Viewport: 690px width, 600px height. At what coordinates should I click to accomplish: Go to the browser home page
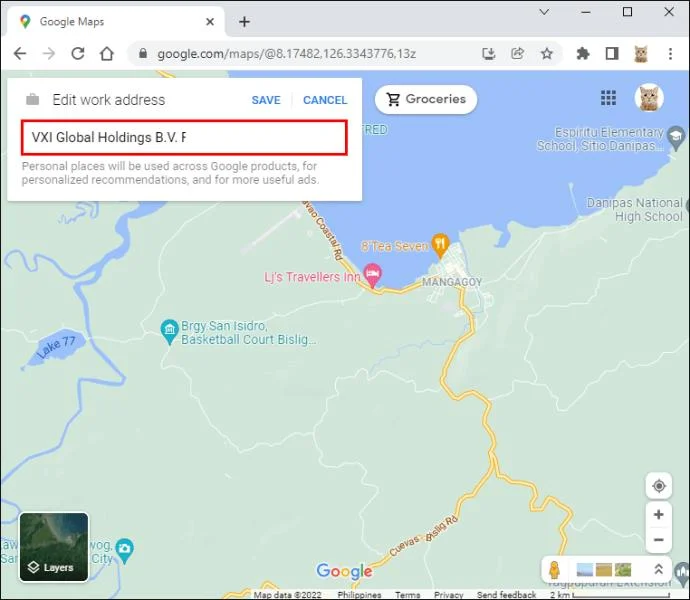[x=107, y=54]
